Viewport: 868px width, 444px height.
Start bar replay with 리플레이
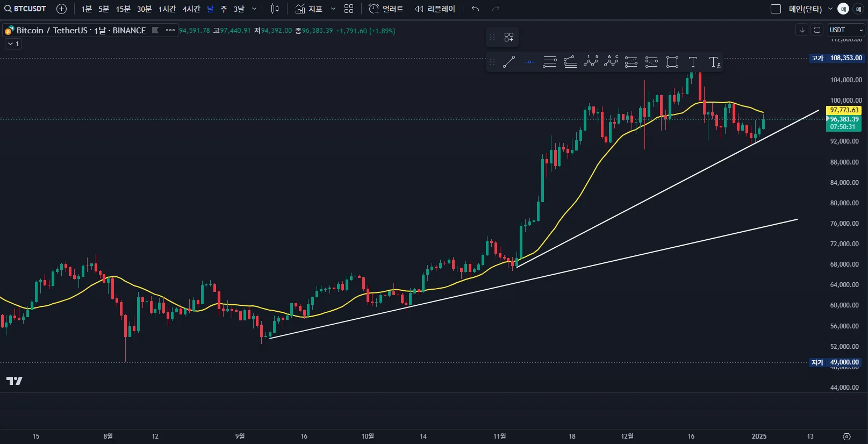tap(435, 9)
